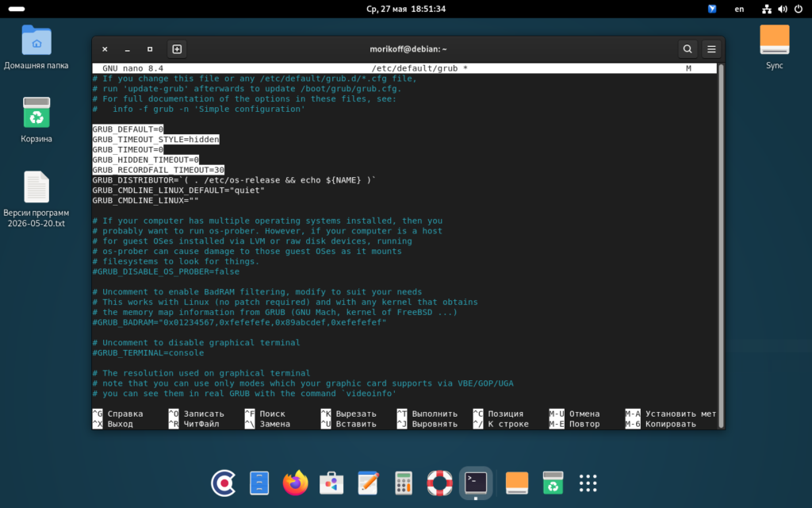The width and height of the screenshot is (812, 508).
Task: Click the ^C Позиция shortcut
Action: tap(498, 414)
